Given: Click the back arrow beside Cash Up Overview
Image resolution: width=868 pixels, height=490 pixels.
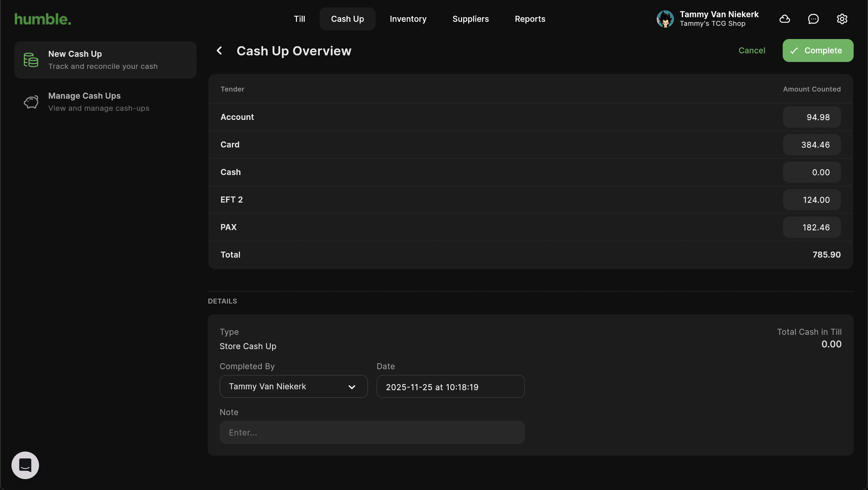Looking at the screenshot, I should (x=219, y=50).
